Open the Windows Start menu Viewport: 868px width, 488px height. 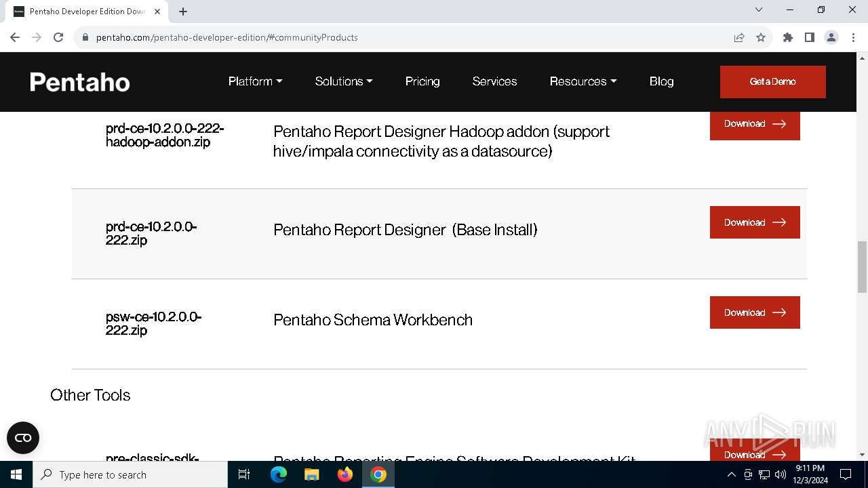(x=16, y=474)
